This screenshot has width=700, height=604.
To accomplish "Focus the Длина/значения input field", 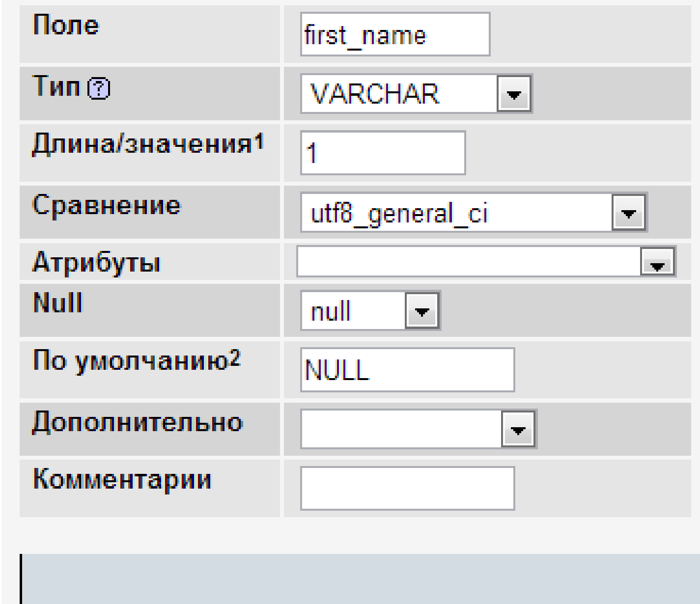I will click(383, 153).
